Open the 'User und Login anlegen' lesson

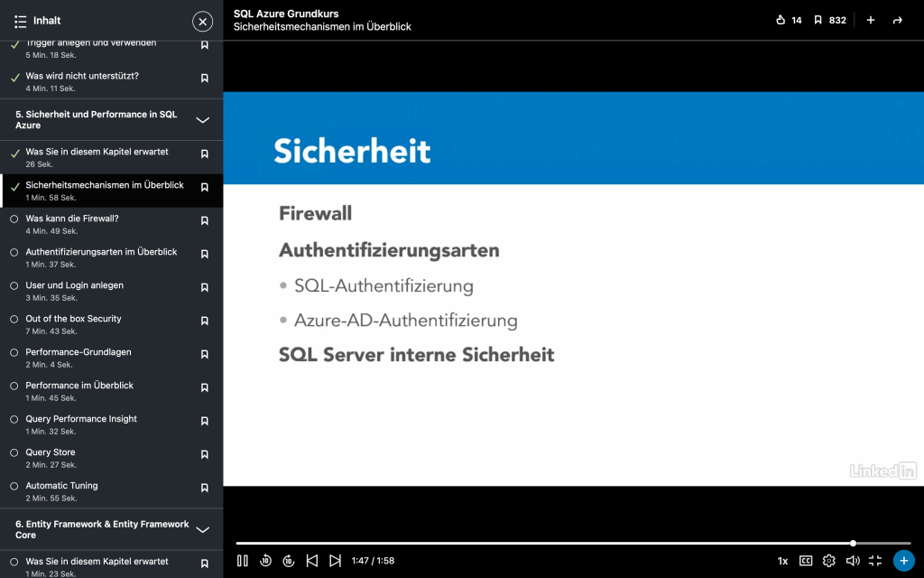[x=75, y=285]
